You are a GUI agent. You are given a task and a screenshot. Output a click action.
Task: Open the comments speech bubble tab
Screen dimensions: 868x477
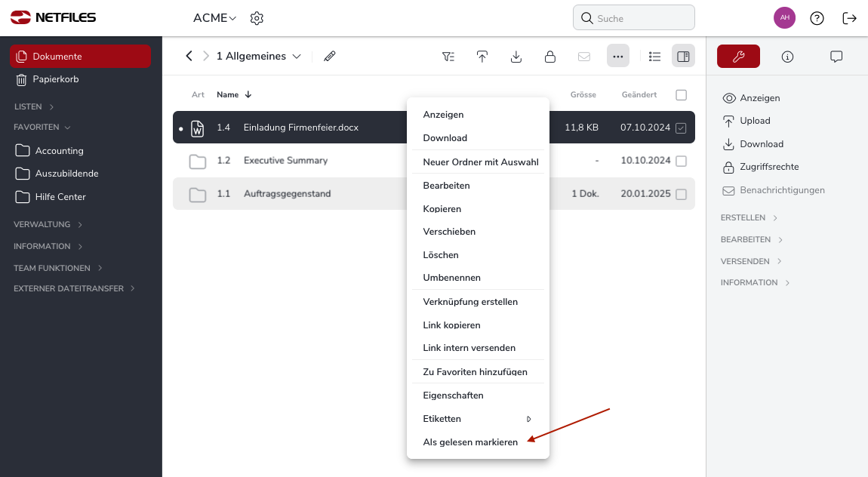pos(836,57)
